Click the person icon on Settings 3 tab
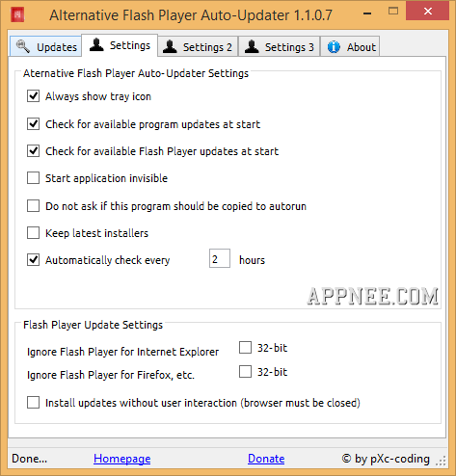The image size is (456, 476). 252,46
